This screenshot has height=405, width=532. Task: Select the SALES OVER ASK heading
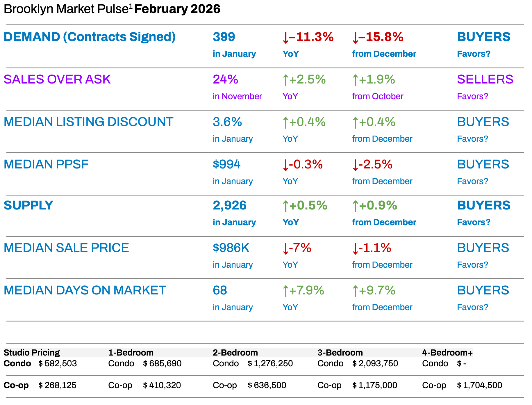click(57, 79)
